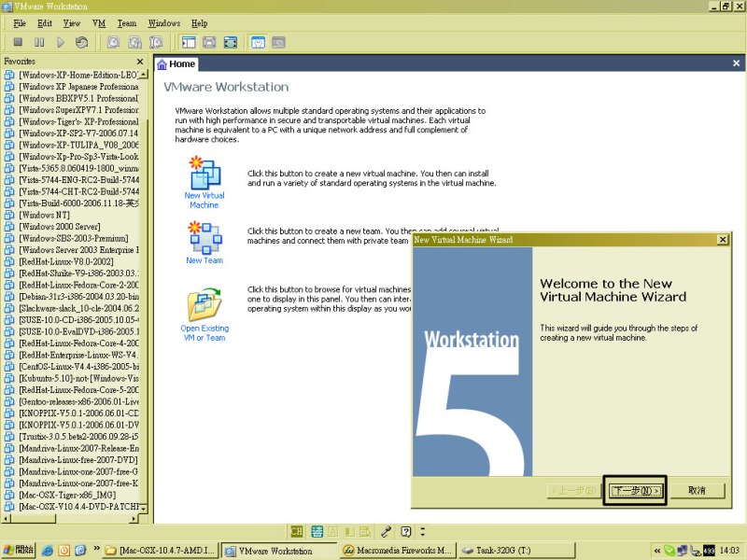This screenshot has height=560, width=747.
Task: Click the orange quick launch icon
Action: click(63, 551)
